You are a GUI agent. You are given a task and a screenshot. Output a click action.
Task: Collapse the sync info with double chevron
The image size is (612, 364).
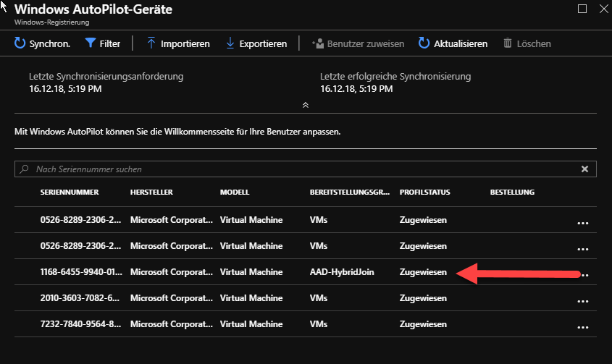306,105
